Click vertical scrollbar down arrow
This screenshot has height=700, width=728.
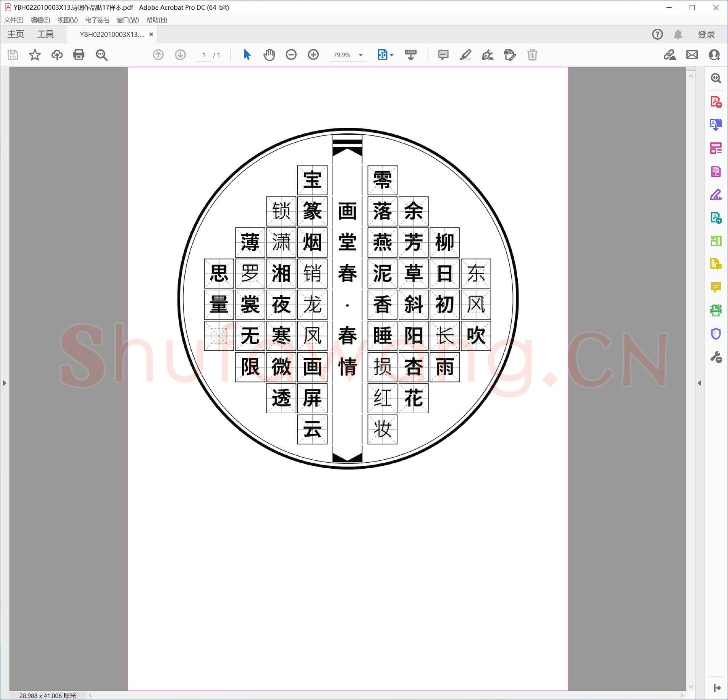click(x=691, y=686)
